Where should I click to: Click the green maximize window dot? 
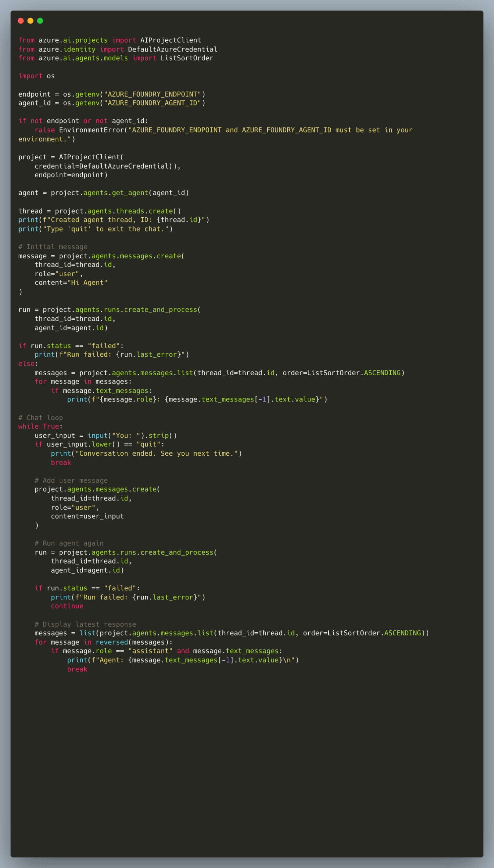(x=40, y=21)
